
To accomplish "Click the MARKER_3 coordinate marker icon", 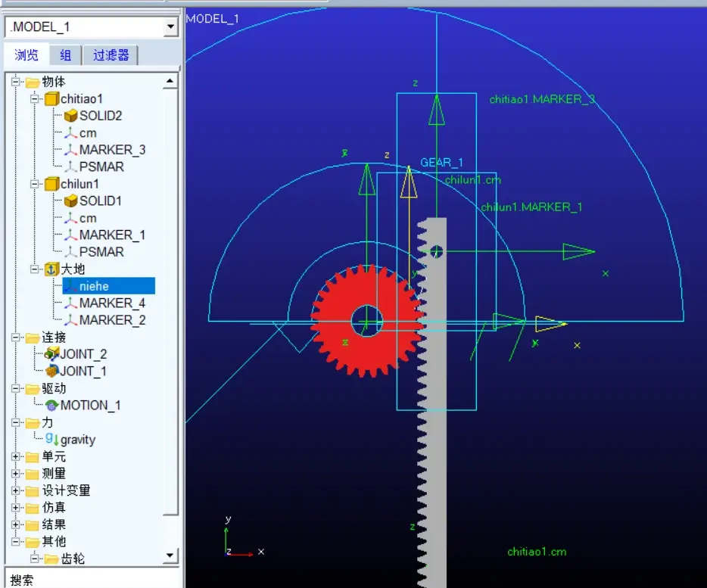I will pos(70,150).
